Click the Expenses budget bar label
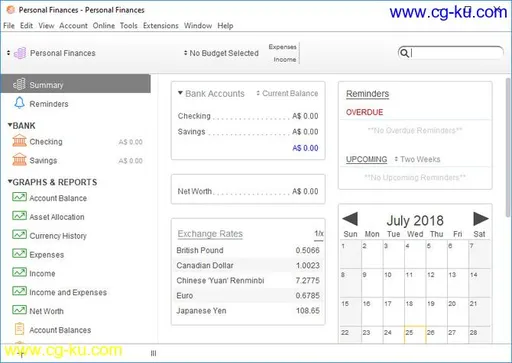 (x=282, y=47)
